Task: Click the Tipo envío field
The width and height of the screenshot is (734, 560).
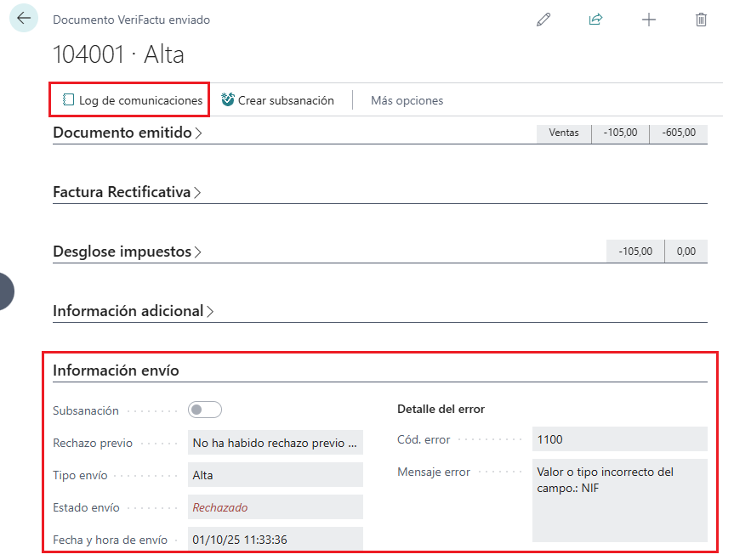Action: (275, 475)
